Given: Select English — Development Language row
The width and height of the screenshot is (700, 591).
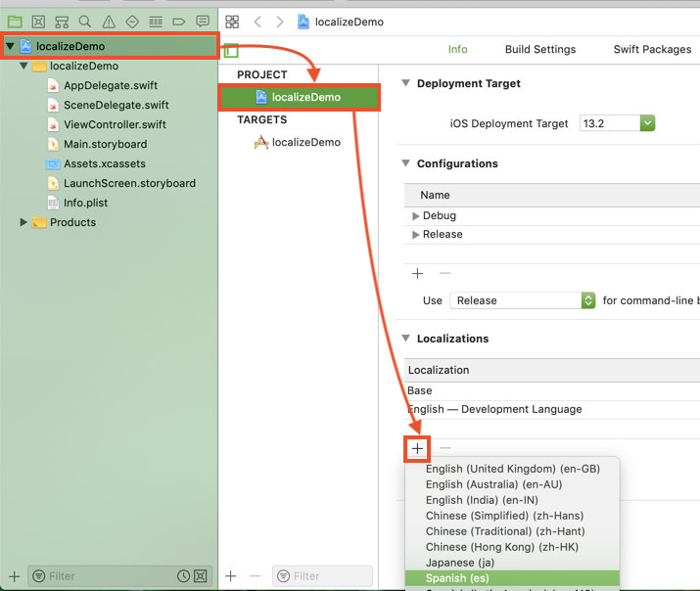Looking at the screenshot, I should pyautogui.click(x=552, y=409).
